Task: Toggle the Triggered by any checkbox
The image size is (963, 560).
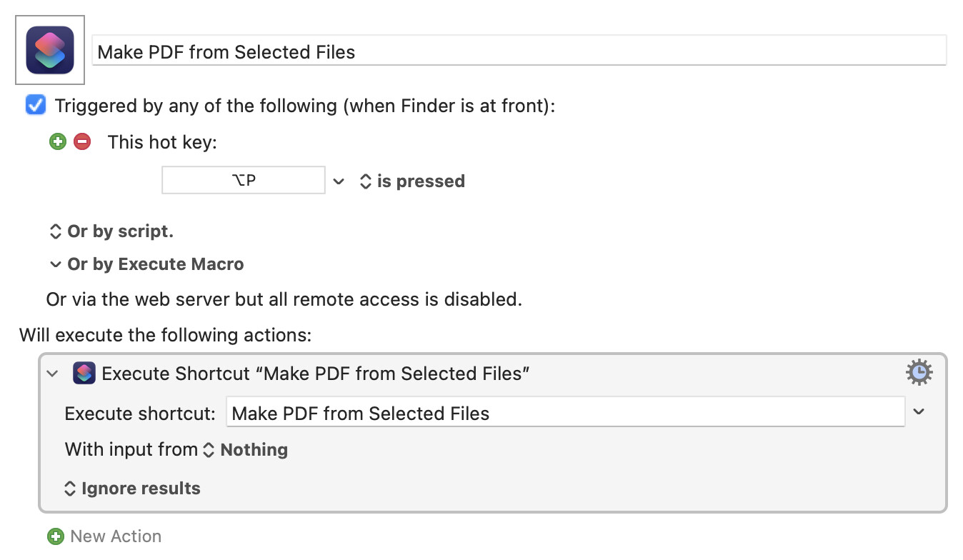Action: (36, 106)
